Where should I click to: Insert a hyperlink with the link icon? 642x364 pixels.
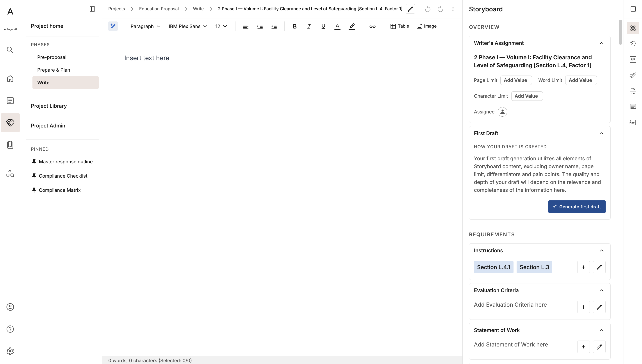pyautogui.click(x=372, y=26)
